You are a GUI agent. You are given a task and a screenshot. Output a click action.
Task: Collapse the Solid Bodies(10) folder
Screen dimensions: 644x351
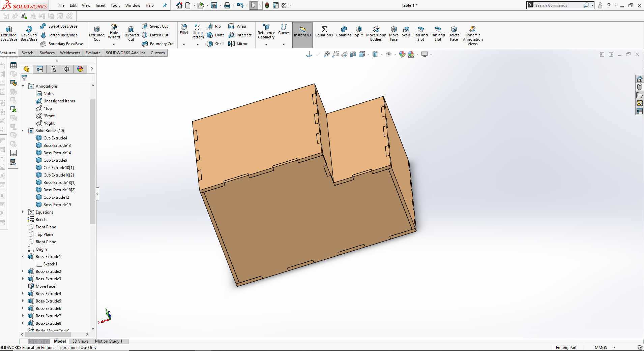click(23, 130)
